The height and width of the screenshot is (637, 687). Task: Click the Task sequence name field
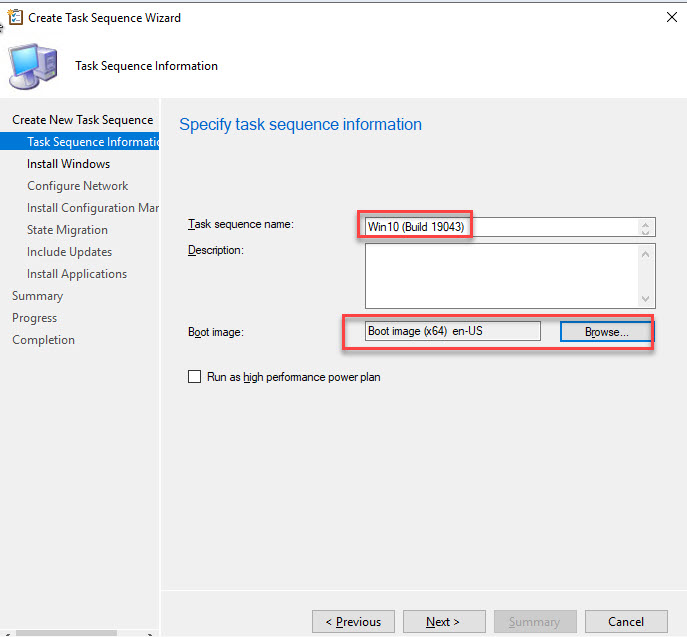(x=500, y=227)
